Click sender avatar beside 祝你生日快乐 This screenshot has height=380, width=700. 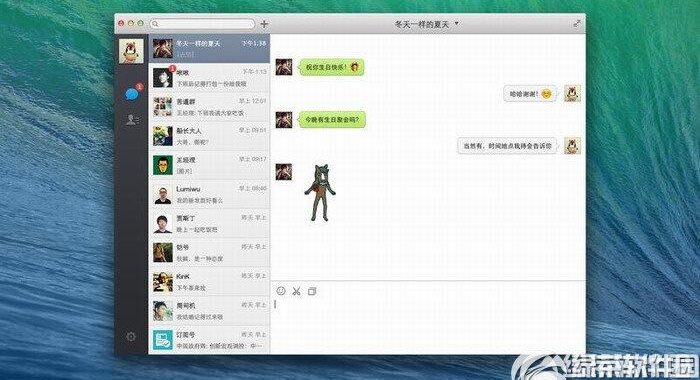(284, 67)
